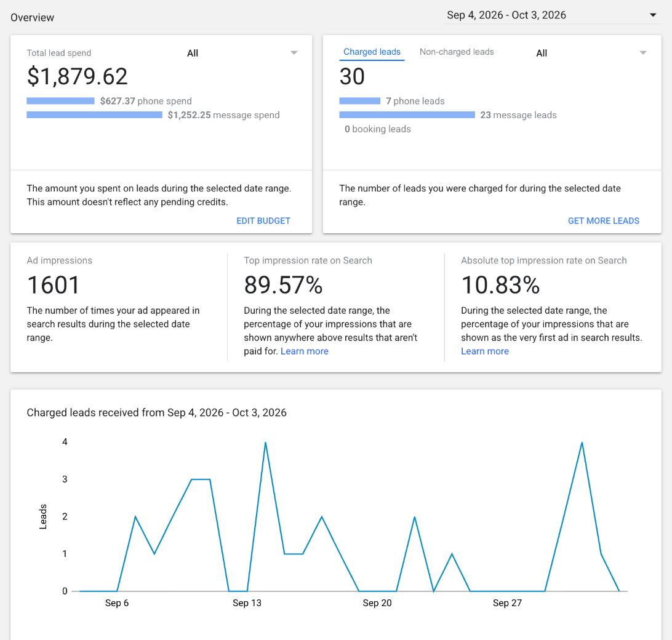Image resolution: width=672 pixels, height=640 pixels.
Task: Switch to the Non-charged leads tab
Action: 457,52
